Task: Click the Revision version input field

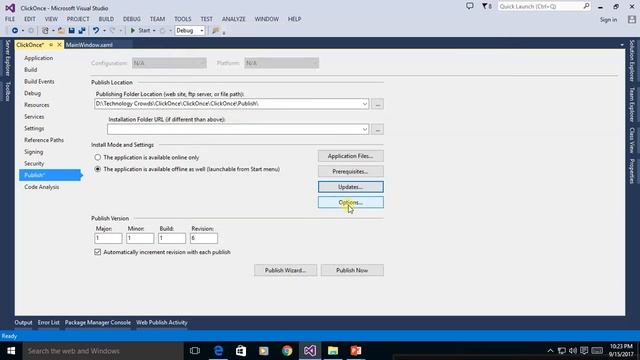Action: click(x=204, y=238)
